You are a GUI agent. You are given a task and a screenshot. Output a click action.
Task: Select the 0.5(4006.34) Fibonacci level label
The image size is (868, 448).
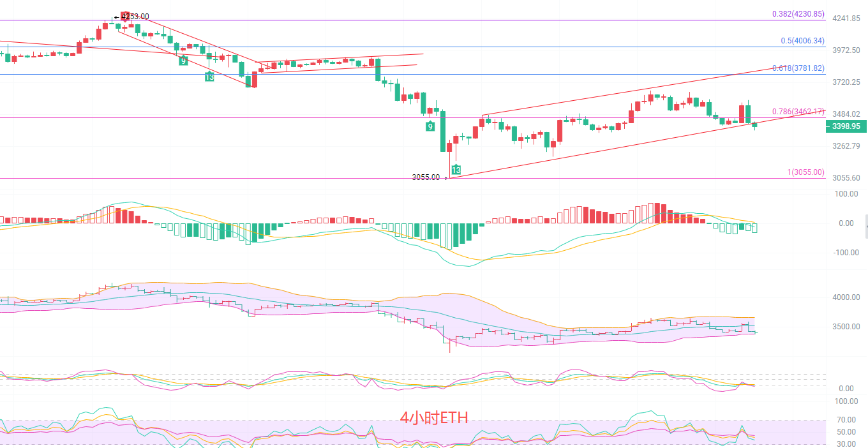tap(802, 41)
